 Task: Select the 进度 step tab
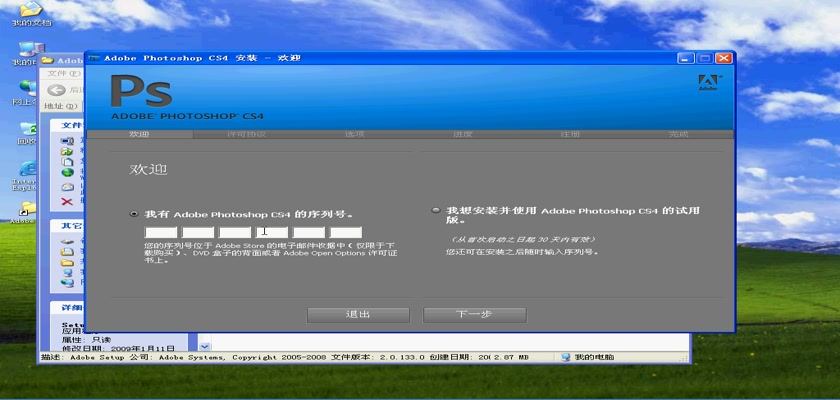[x=463, y=134]
